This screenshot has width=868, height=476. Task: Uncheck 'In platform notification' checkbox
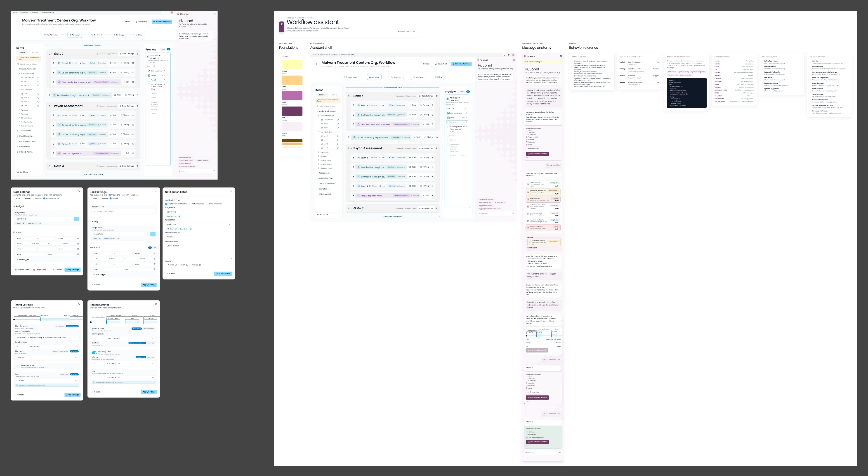(x=166, y=204)
